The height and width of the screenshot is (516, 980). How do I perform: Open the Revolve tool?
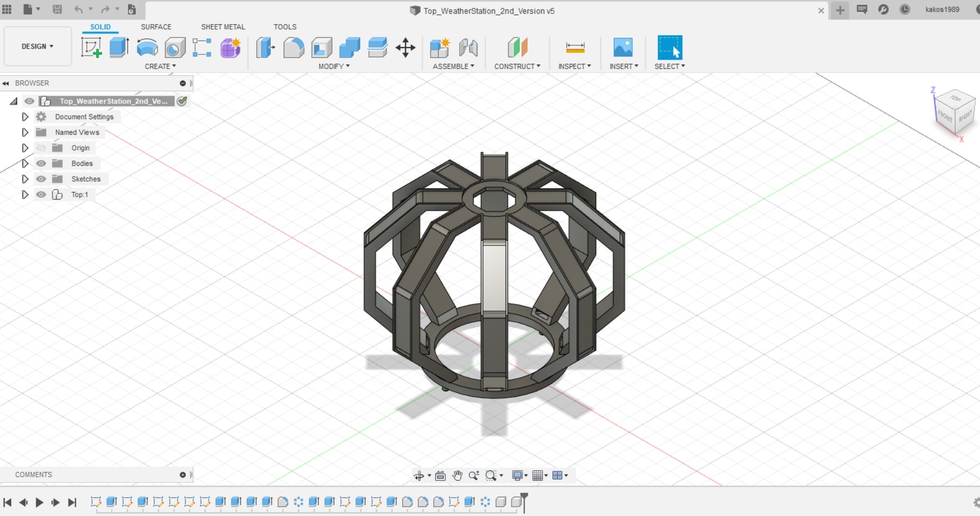pos(147,48)
